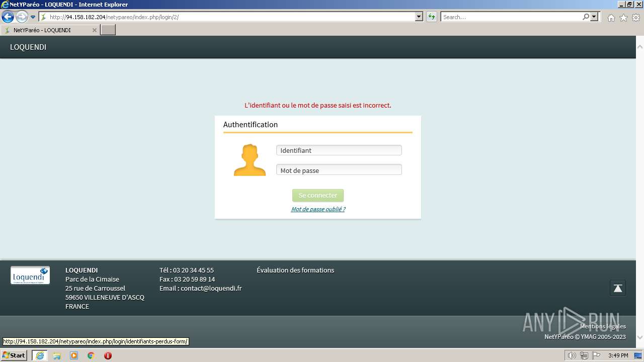This screenshot has width=644, height=362.
Task: Click the Authentification heading
Action: click(251, 124)
